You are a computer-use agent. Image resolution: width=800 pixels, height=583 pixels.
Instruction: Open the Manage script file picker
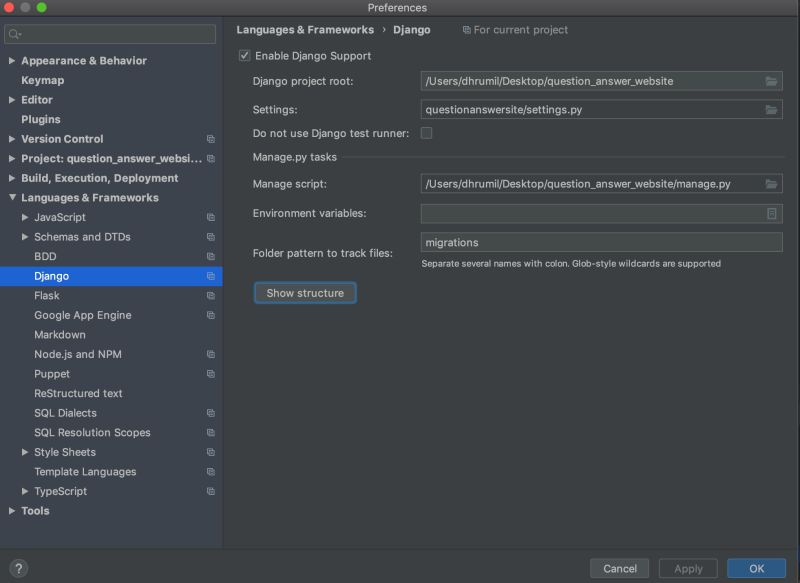(771, 183)
